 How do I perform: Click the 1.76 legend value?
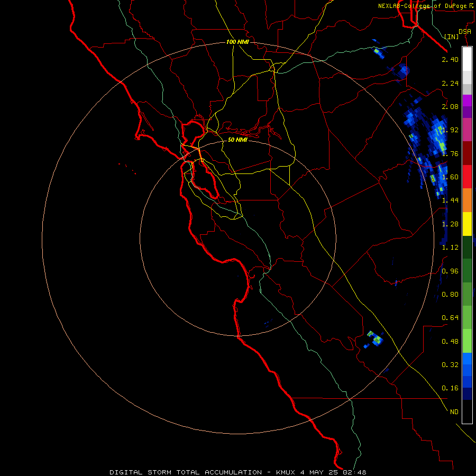[x=450, y=153]
